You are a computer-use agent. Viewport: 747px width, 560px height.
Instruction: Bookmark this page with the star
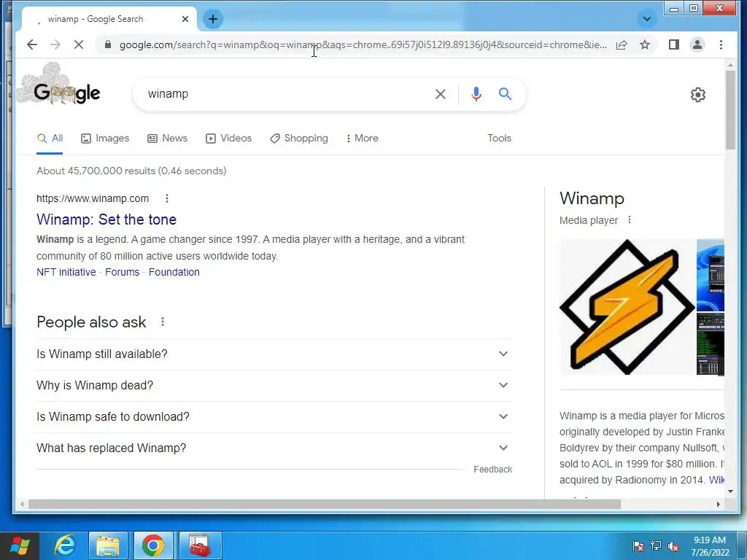click(x=645, y=44)
